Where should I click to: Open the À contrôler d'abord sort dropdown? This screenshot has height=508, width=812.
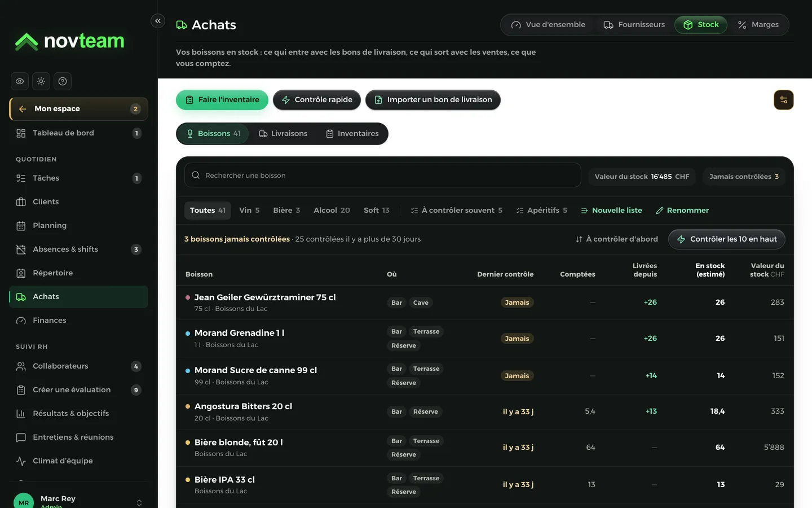click(616, 239)
